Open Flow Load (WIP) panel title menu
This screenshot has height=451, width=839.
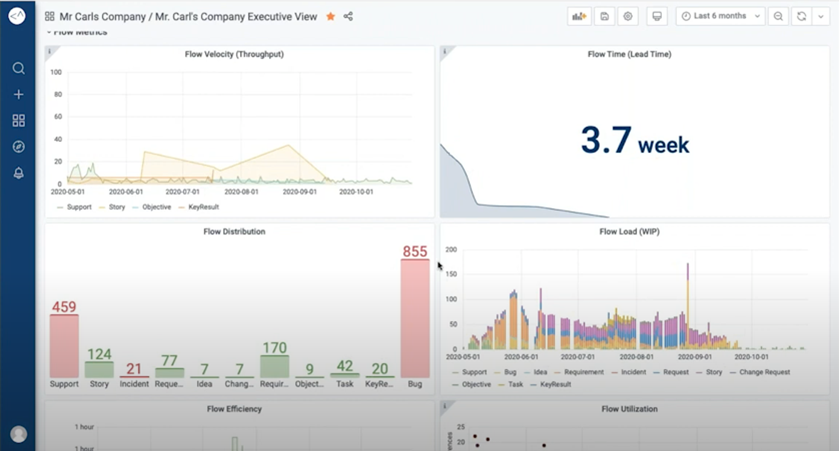629,232
